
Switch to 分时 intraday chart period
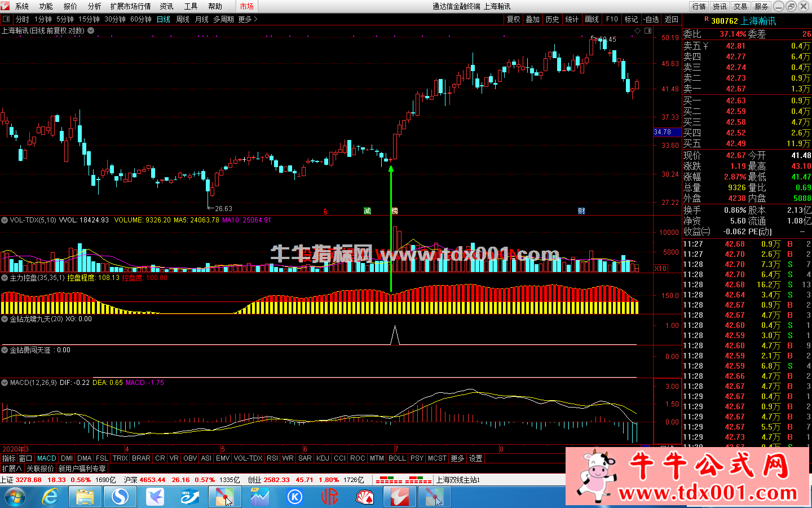tap(23, 19)
